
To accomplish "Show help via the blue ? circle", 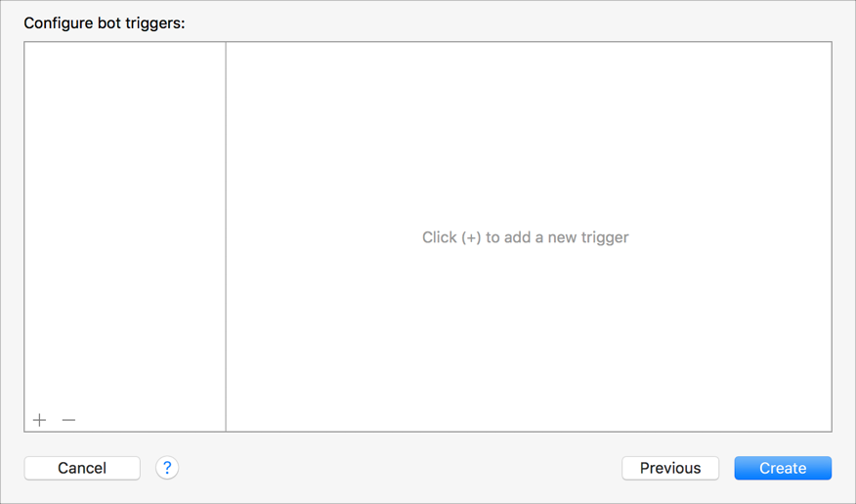I will pos(167,468).
